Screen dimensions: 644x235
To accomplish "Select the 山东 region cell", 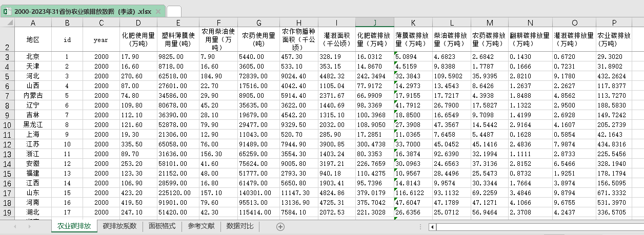I will [x=33, y=193].
